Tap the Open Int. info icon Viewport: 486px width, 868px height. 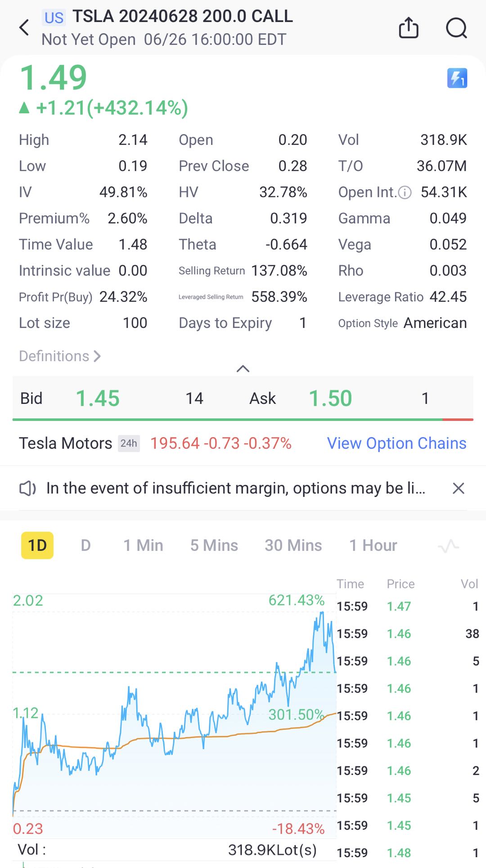click(405, 193)
